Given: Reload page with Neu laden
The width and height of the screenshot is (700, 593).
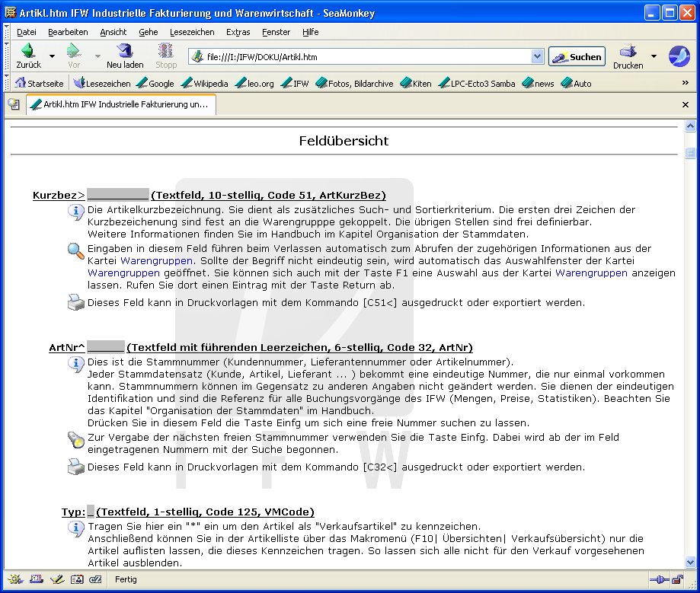Looking at the screenshot, I should [x=125, y=55].
